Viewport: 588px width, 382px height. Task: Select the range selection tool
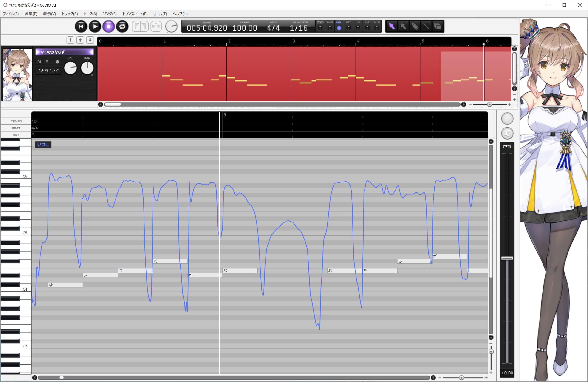(x=404, y=26)
